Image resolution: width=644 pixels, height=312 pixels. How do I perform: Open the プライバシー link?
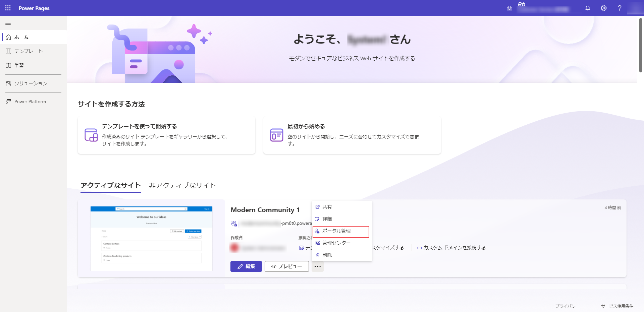pos(567,306)
